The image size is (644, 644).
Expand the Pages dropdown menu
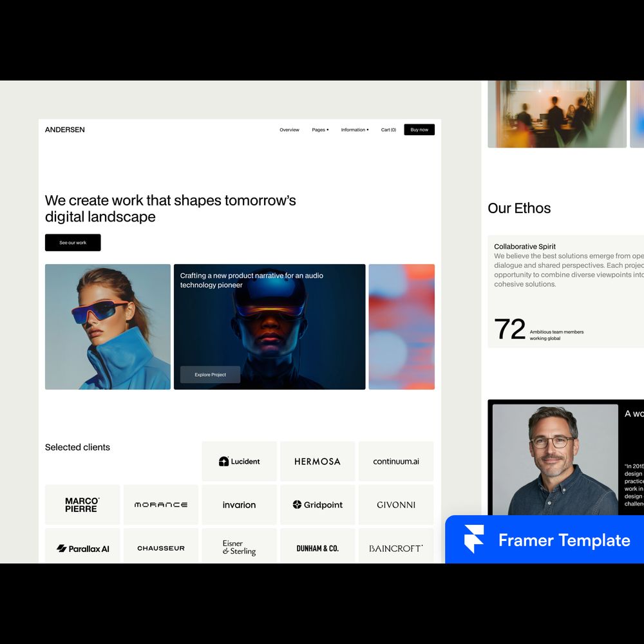point(320,130)
